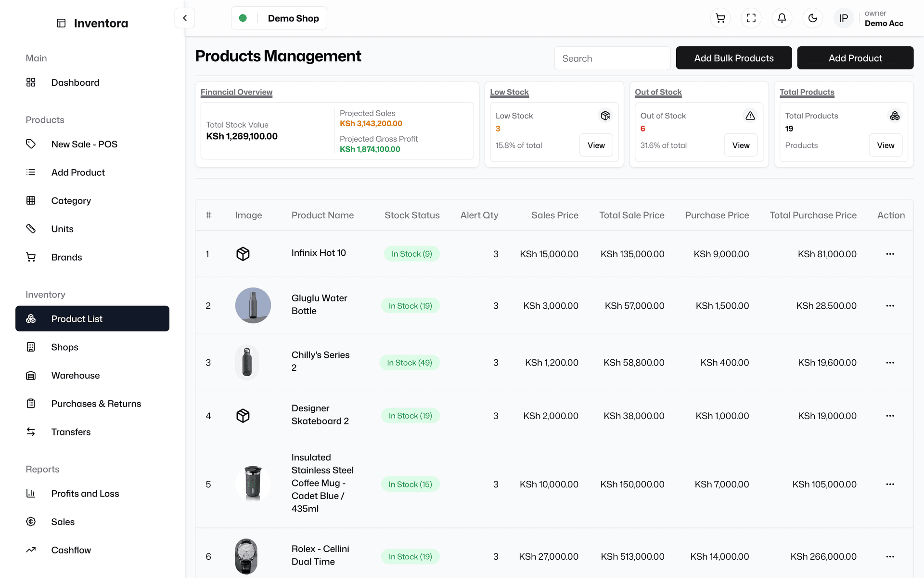Click Rolex - Cellini watch thumbnail
Image resolution: width=924 pixels, height=578 pixels.
point(246,556)
